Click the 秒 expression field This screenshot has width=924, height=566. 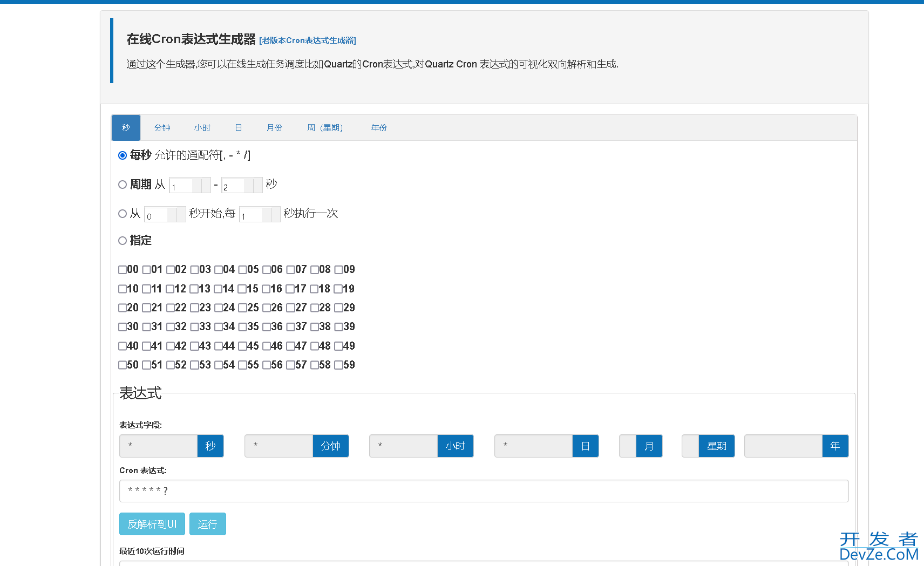pyautogui.click(x=159, y=446)
